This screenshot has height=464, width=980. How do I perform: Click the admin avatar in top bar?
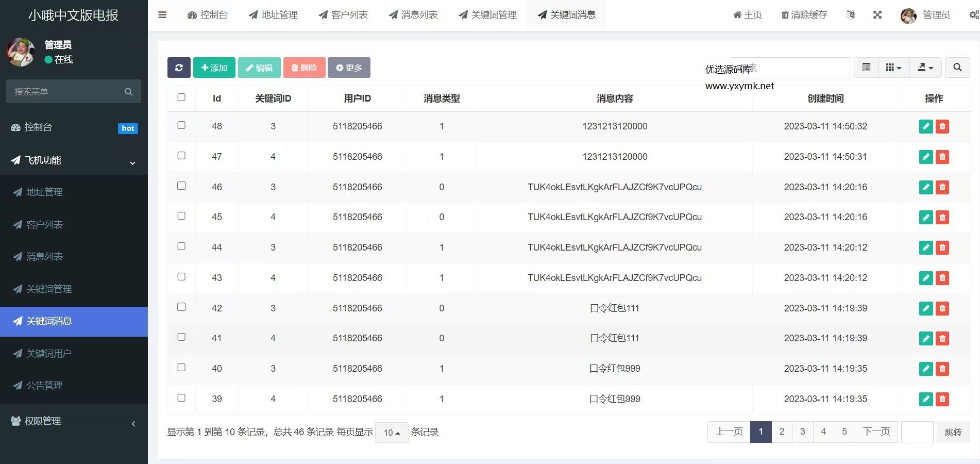coord(908,16)
